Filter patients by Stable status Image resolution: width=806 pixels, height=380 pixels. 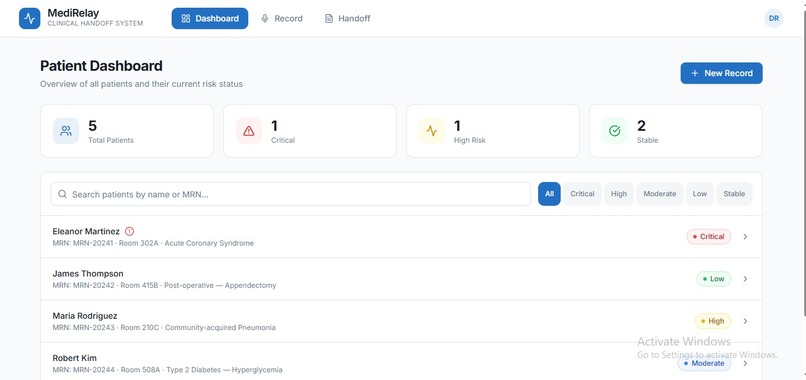pos(734,194)
